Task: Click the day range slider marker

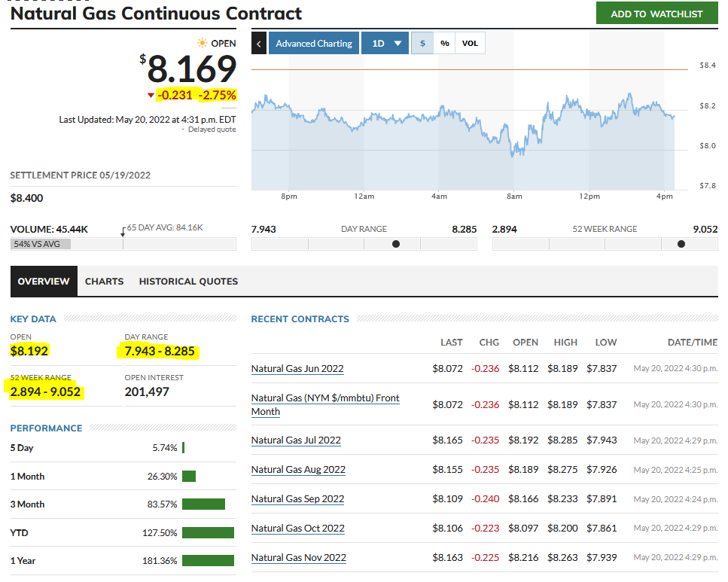Action: (x=395, y=244)
